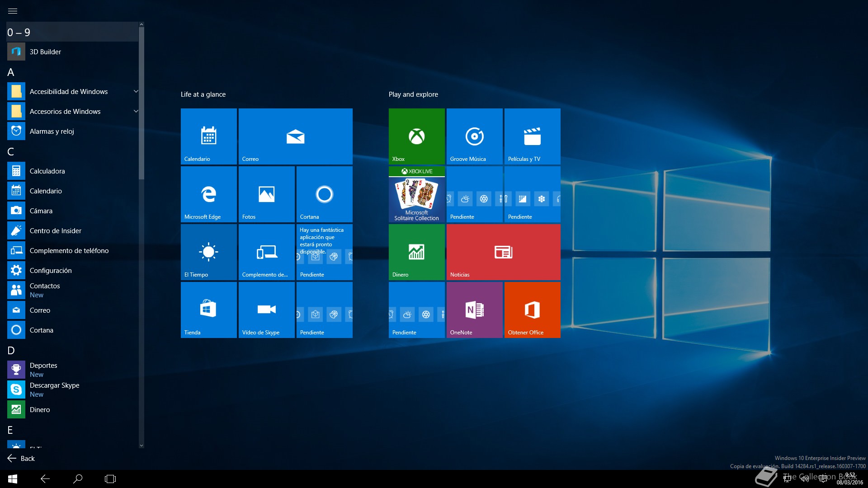Jump using the 0 – 9 section header
Viewport: 868px width, 488px height.
72,33
